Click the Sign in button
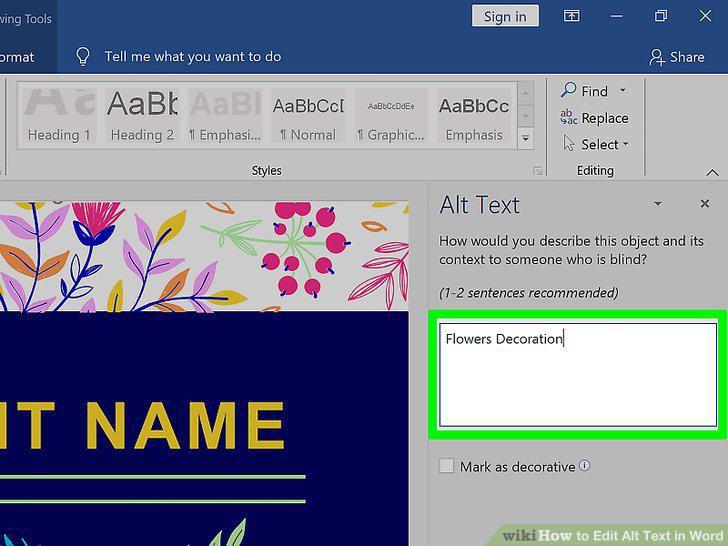This screenshot has width=728, height=546. 505,16
